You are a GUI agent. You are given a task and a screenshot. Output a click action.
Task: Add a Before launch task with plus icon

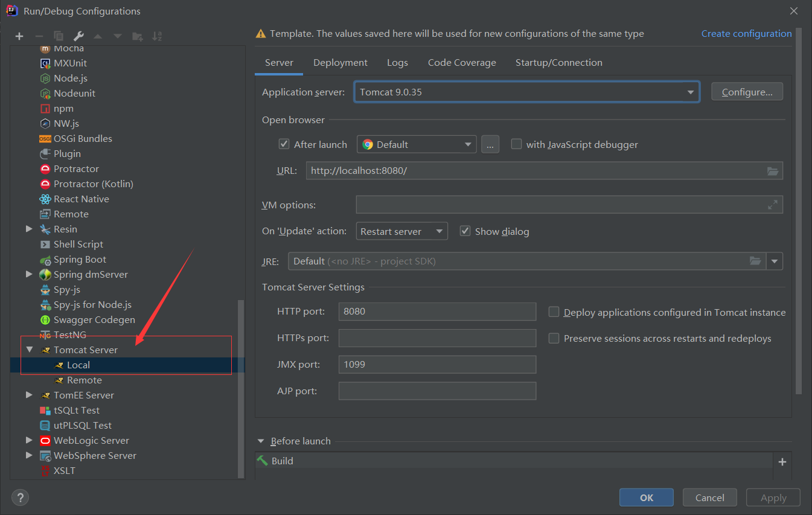[782, 462]
